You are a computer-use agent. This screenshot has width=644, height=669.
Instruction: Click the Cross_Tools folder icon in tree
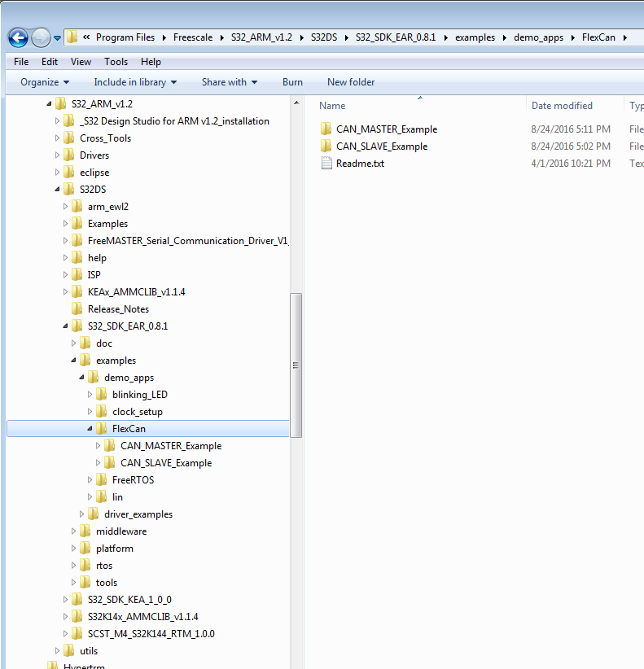click(x=69, y=138)
